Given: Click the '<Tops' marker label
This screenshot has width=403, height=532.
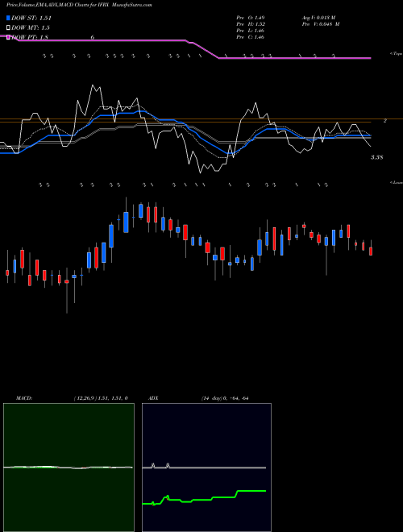Looking at the screenshot, I should tap(396, 54).
